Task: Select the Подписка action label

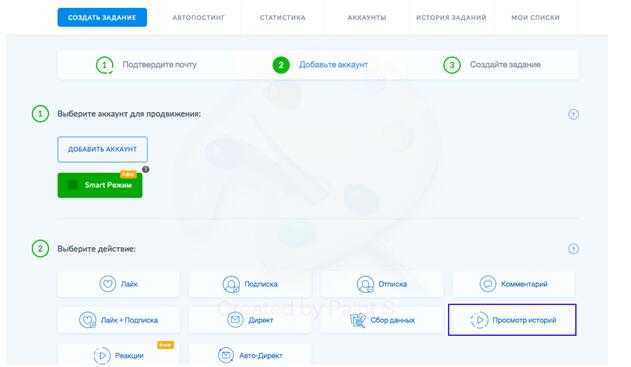Action: click(x=261, y=284)
